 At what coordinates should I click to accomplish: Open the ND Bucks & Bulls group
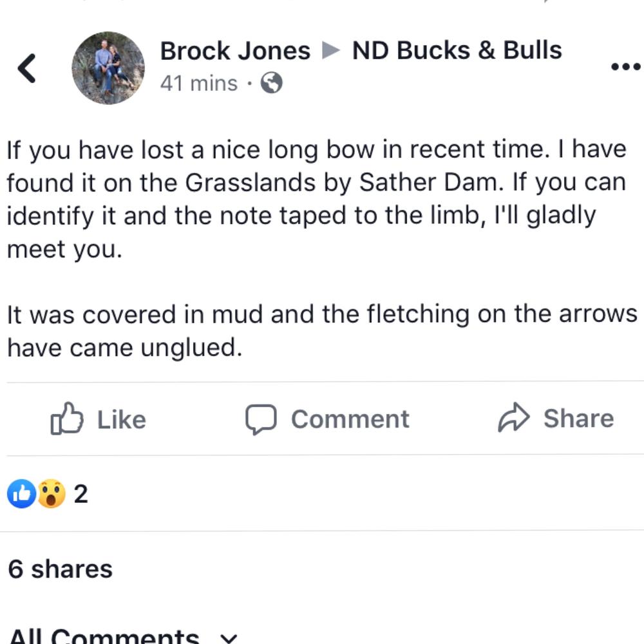point(457,51)
